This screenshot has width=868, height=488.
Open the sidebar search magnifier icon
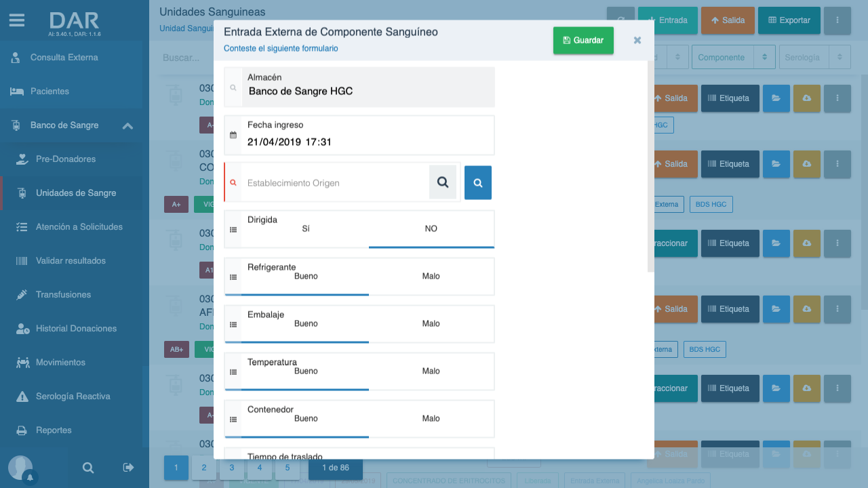[x=88, y=468]
